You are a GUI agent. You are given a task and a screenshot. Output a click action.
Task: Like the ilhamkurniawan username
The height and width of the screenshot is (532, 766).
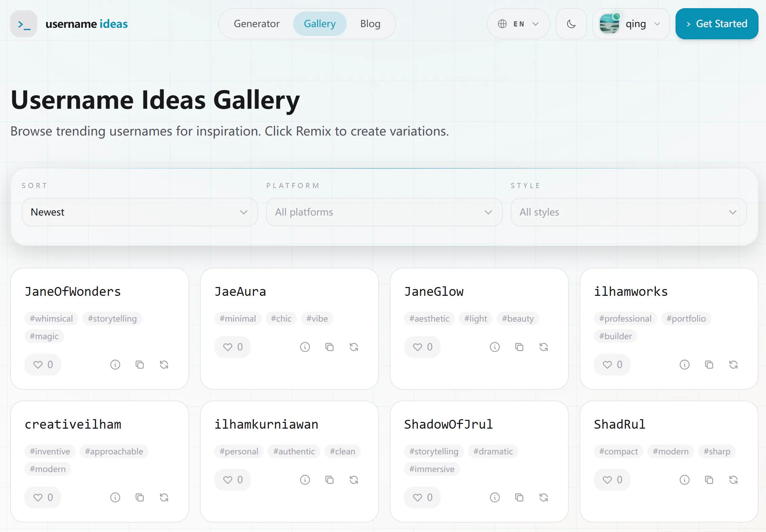[233, 480]
